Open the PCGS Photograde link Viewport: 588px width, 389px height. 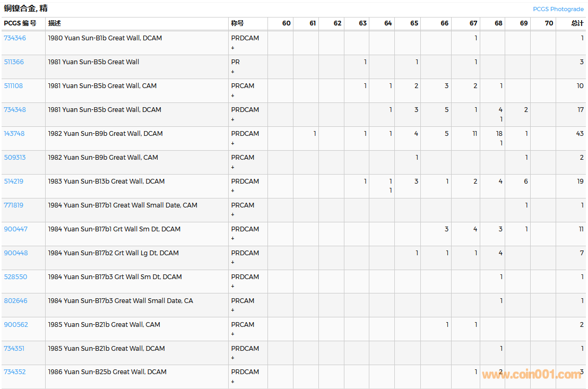point(559,9)
